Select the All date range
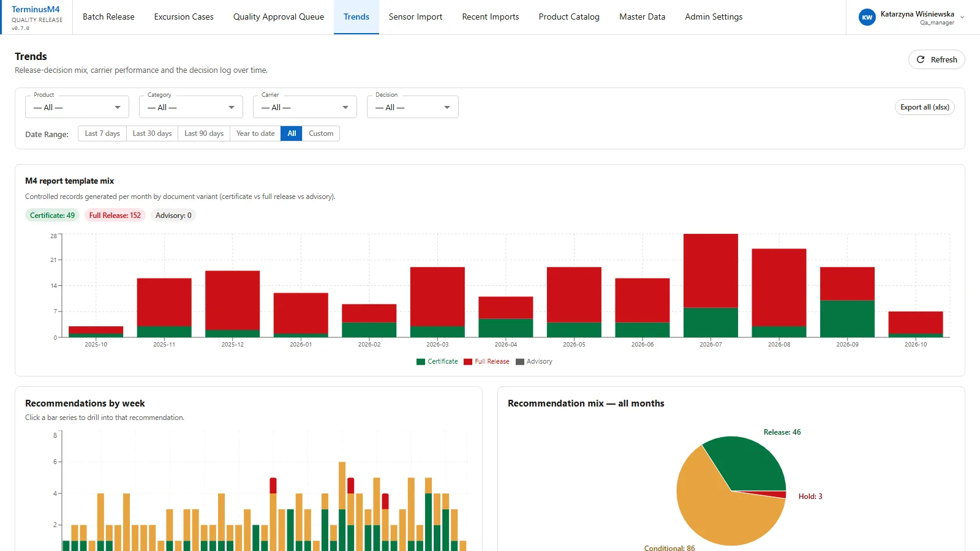Image resolution: width=980 pixels, height=551 pixels. point(292,133)
